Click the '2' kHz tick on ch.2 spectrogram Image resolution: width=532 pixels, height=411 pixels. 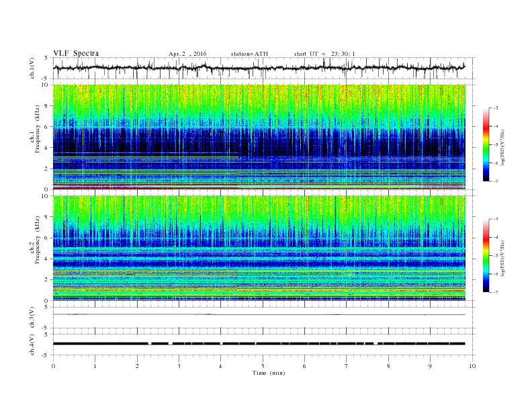tap(46, 280)
